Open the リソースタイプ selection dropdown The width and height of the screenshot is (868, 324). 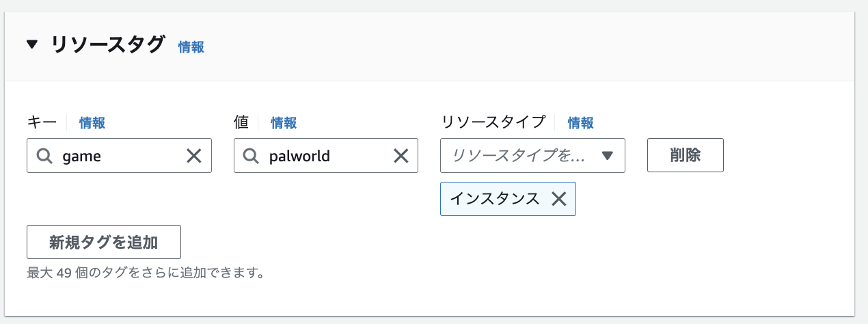tap(519, 156)
